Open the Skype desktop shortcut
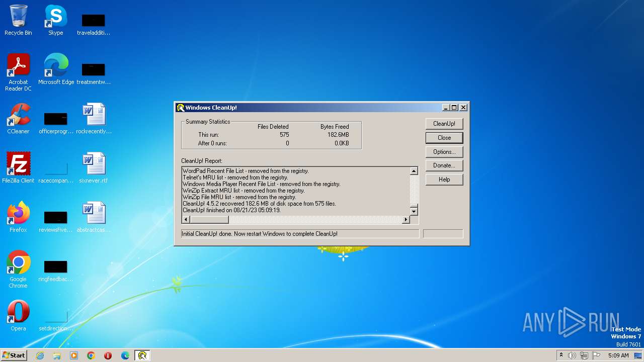644x362 pixels. tap(55, 20)
